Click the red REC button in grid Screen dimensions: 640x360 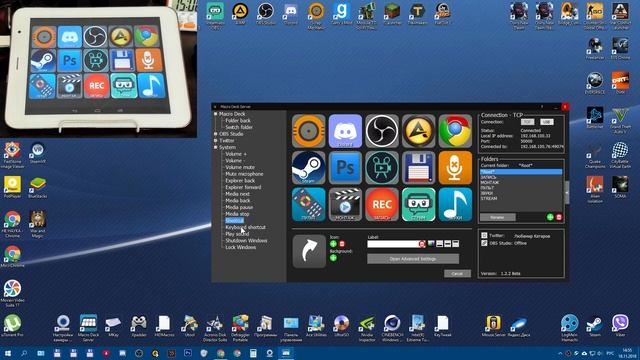tap(382, 204)
